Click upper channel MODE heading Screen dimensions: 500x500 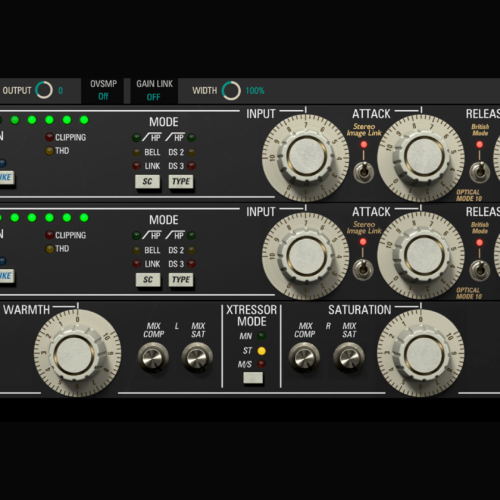point(164,122)
